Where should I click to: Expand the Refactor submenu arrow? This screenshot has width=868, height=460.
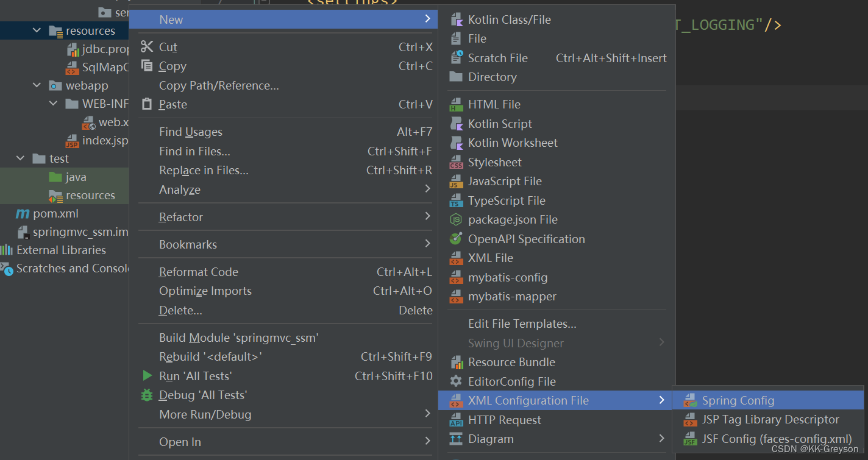tap(428, 216)
